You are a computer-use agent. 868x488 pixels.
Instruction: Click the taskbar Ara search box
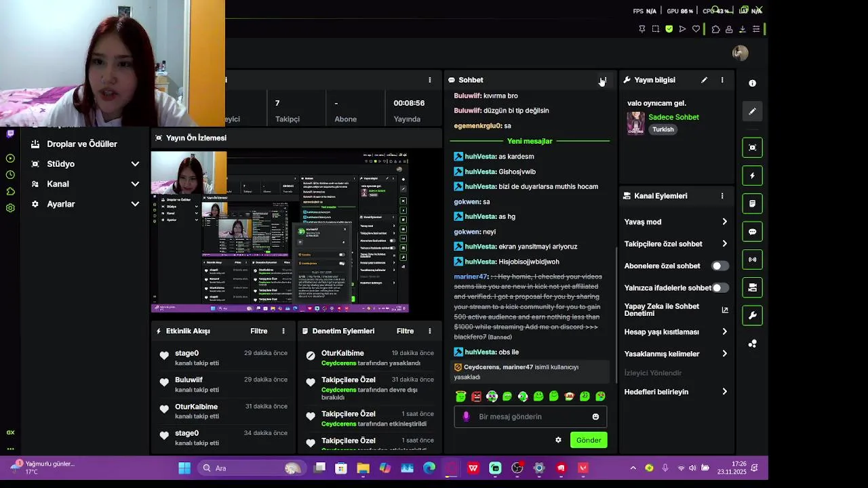pyautogui.click(x=252, y=468)
